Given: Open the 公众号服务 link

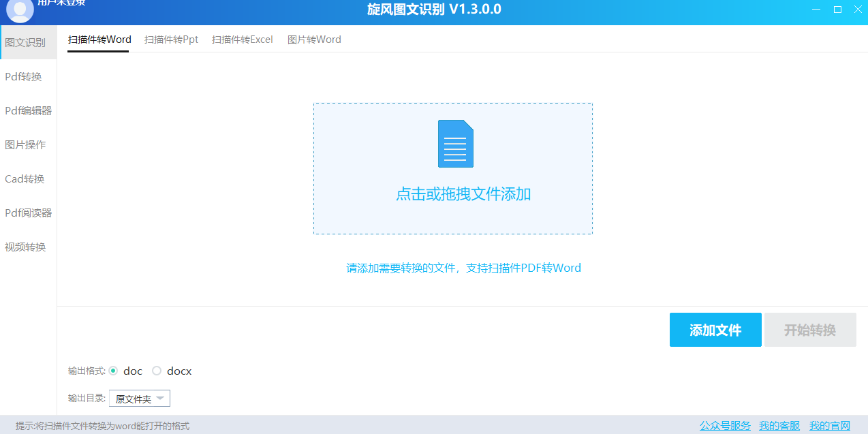Looking at the screenshot, I should (725, 426).
